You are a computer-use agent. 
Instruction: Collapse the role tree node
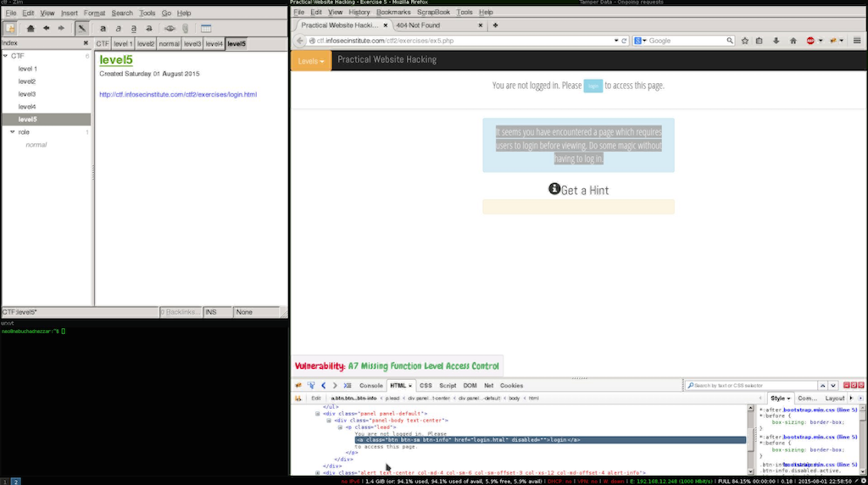[12, 132]
